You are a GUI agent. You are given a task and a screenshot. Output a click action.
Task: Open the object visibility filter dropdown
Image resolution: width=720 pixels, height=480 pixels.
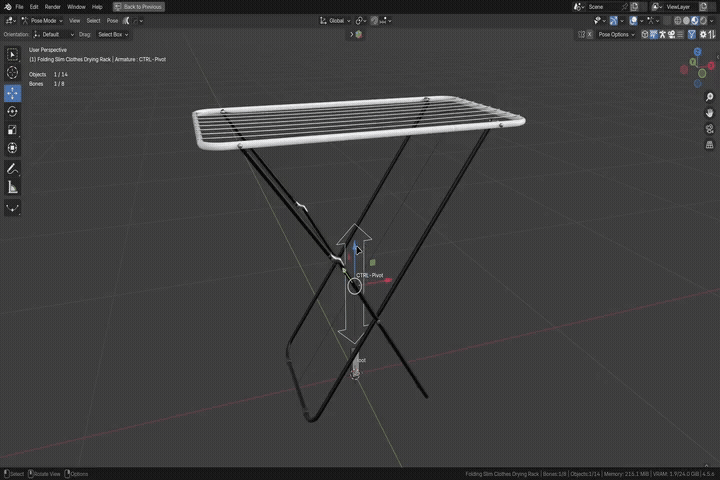pos(599,21)
